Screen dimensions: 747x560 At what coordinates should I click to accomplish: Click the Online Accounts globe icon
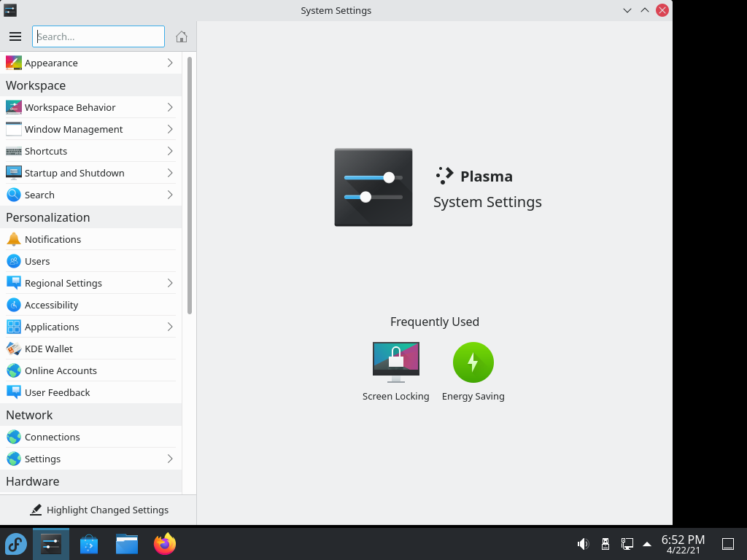coord(14,370)
